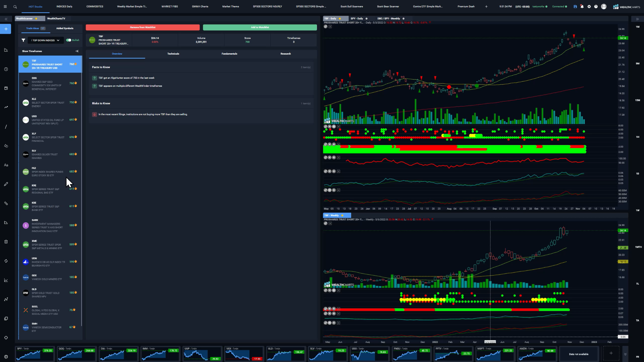
Task: Click the copy layout icon in sidebar
Action: (6, 318)
